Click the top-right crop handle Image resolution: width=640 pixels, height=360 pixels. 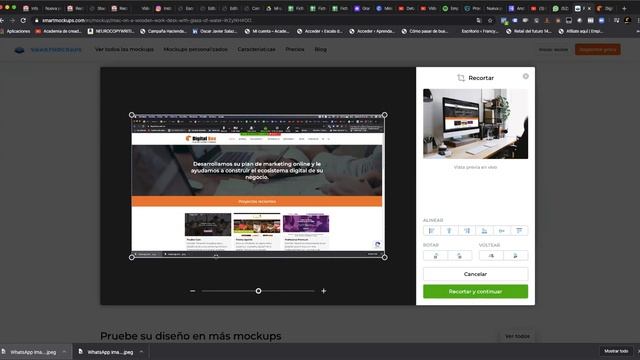tap(384, 115)
